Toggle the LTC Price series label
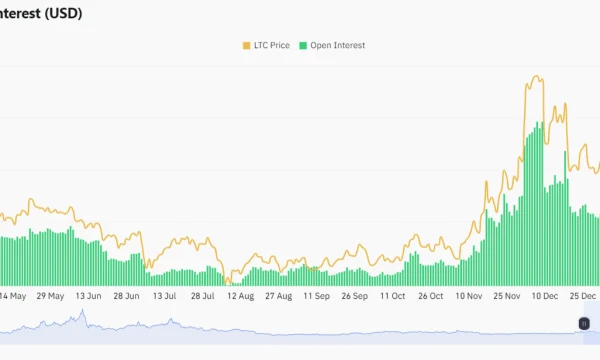600x360 pixels. [272, 45]
